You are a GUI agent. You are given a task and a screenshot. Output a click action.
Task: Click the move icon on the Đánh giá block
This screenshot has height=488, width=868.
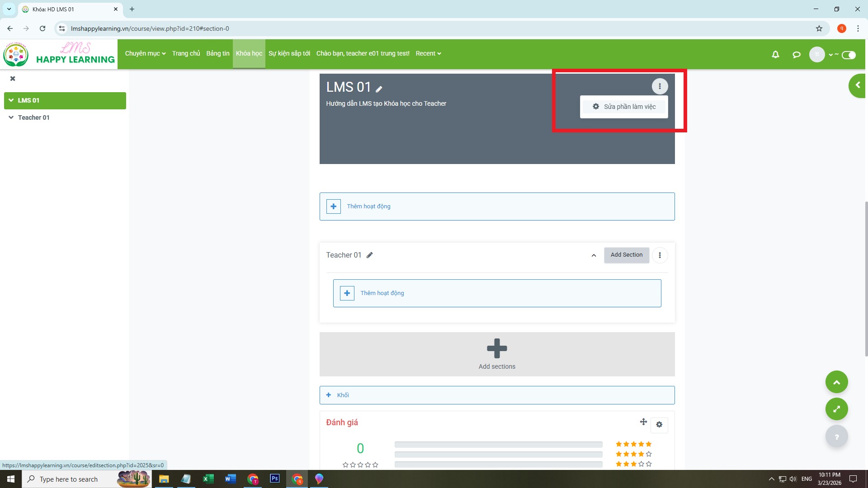(x=643, y=422)
